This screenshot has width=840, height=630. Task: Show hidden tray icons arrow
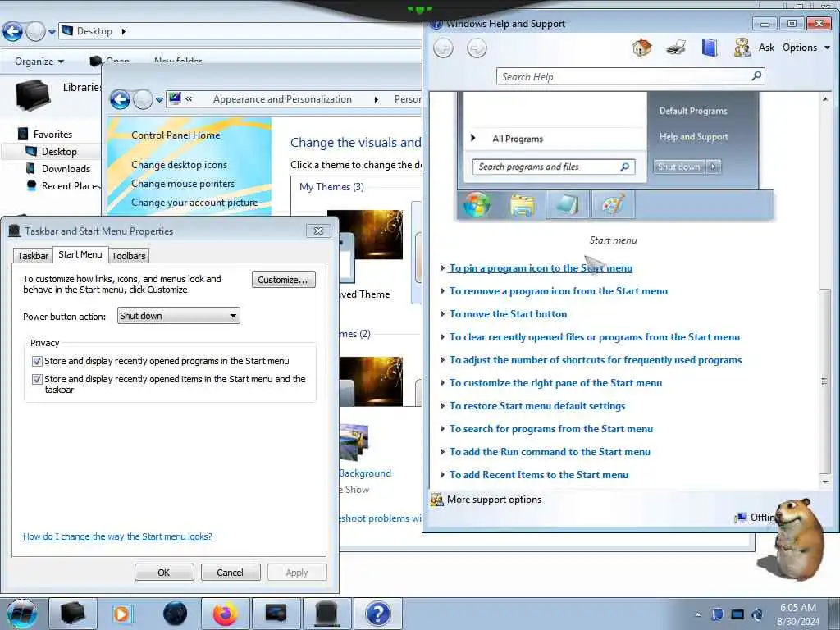[x=697, y=615]
